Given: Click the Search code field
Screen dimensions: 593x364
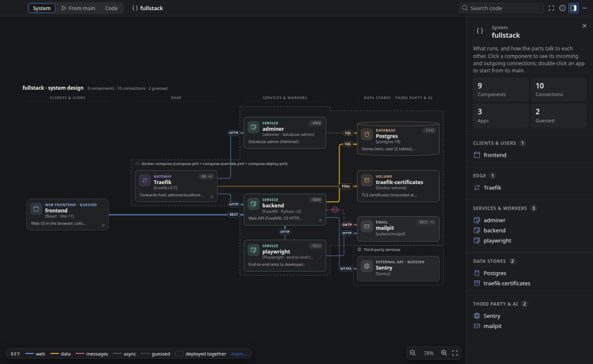Looking at the screenshot, I should coord(502,8).
